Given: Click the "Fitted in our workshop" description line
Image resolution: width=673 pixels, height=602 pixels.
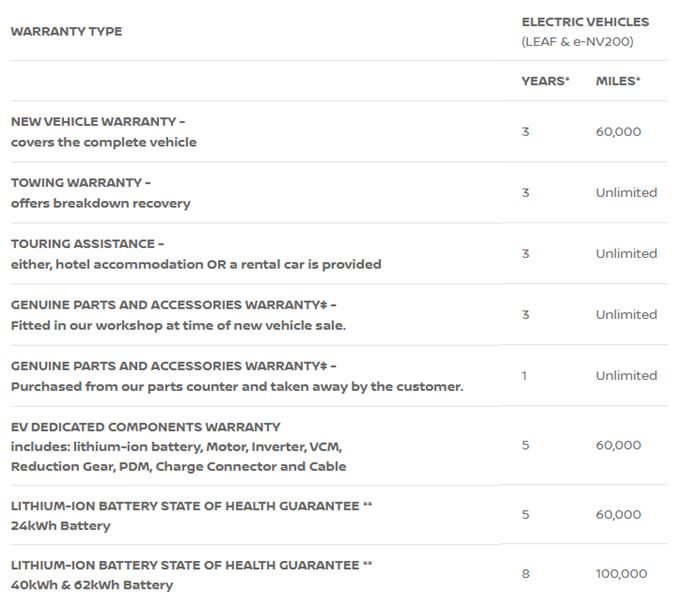Looking at the screenshot, I should coord(178,326).
